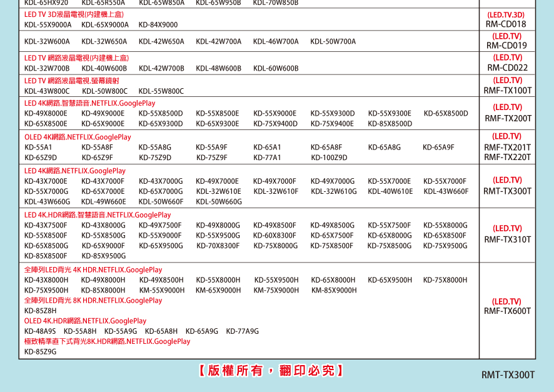Click model KD-75X9400E

coord(332,124)
